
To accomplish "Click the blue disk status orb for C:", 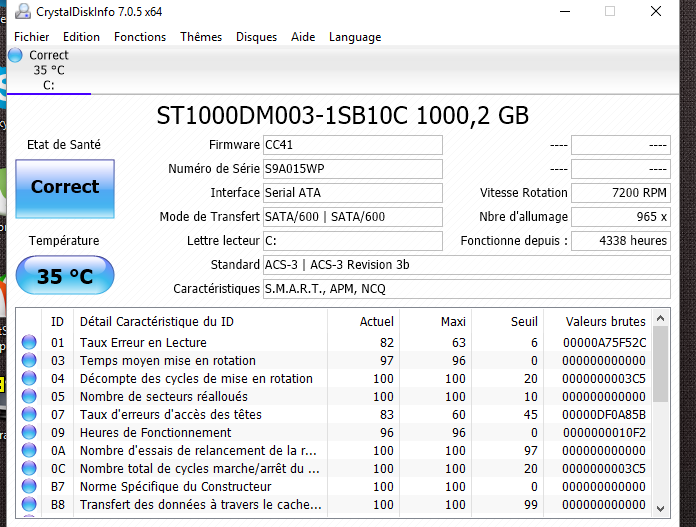I will pyautogui.click(x=15, y=55).
